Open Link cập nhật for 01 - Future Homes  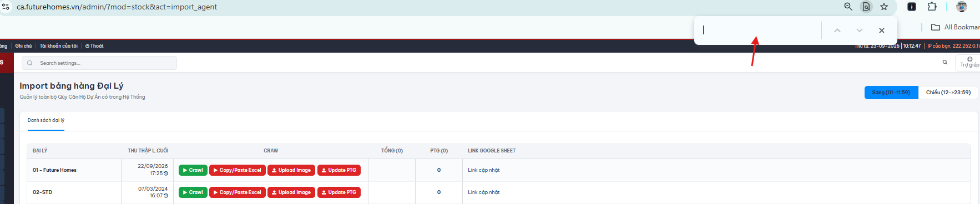pyautogui.click(x=484, y=170)
